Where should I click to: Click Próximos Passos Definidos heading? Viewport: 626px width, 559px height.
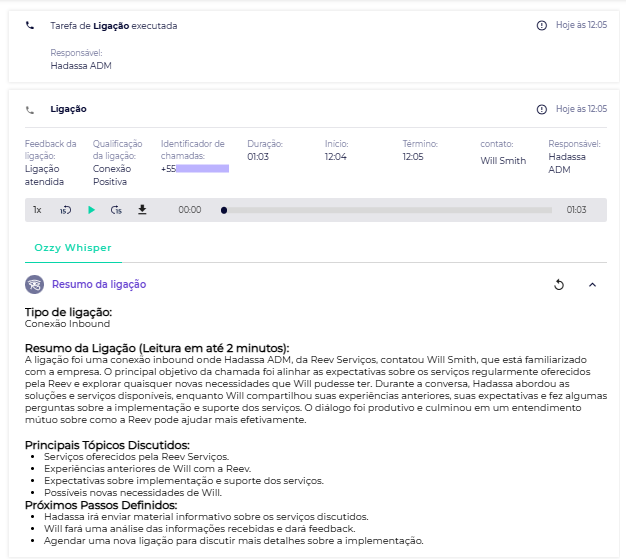pos(101,505)
